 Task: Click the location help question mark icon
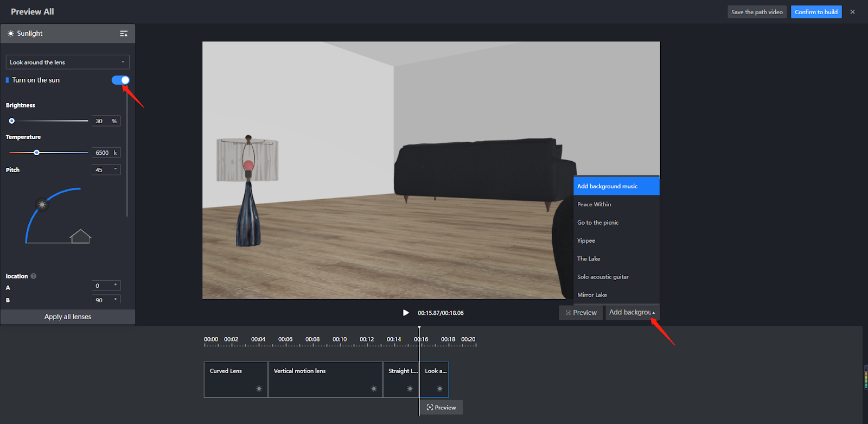tap(34, 276)
